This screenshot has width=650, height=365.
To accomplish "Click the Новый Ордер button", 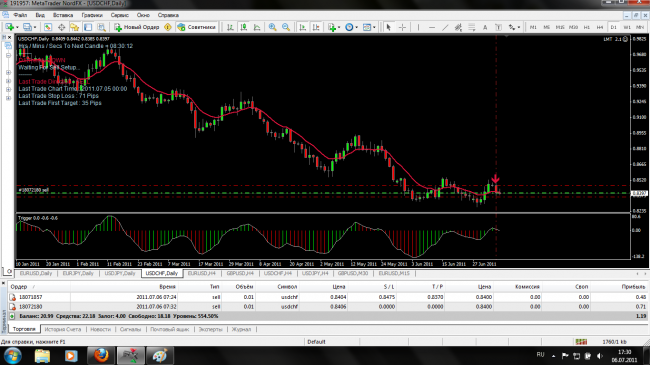I will (x=137, y=27).
